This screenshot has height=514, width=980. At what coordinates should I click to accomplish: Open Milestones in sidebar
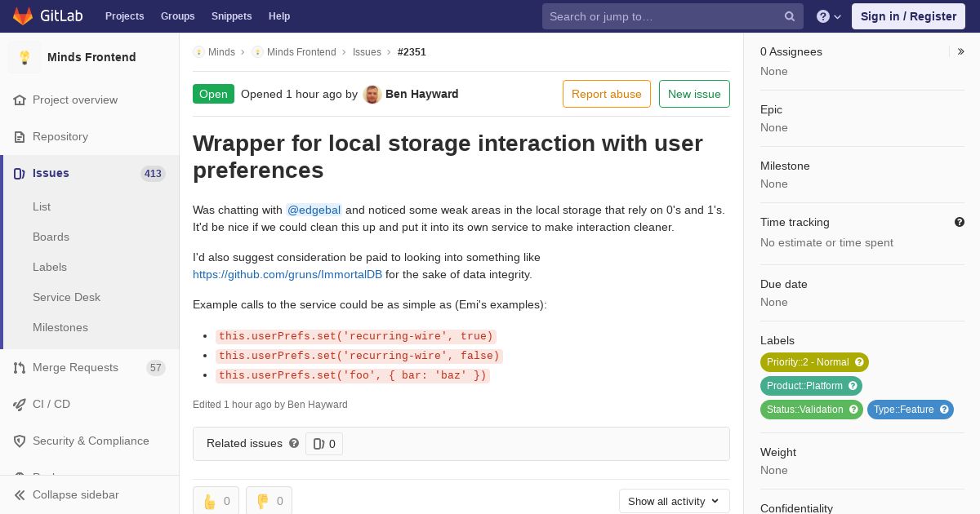pyautogui.click(x=60, y=327)
